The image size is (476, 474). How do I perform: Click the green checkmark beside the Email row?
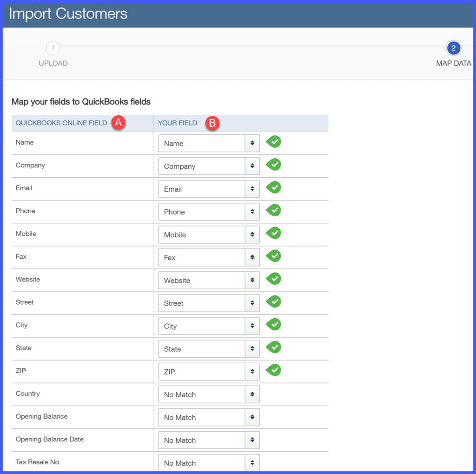(x=273, y=187)
